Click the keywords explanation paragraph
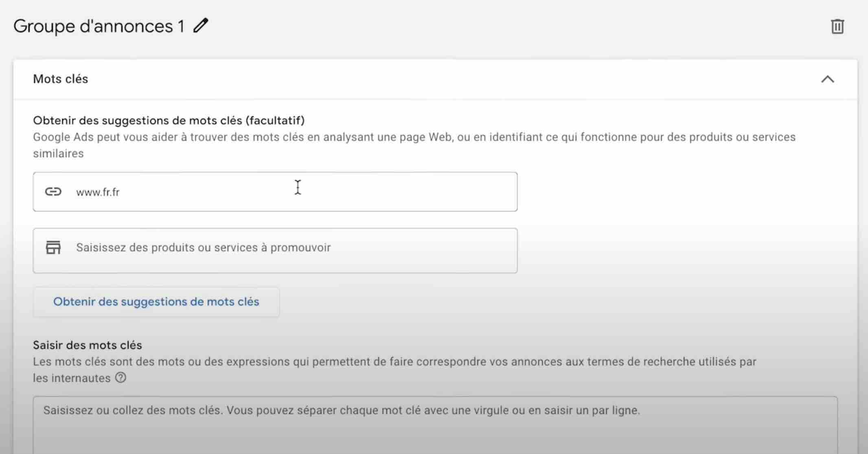 coord(394,362)
